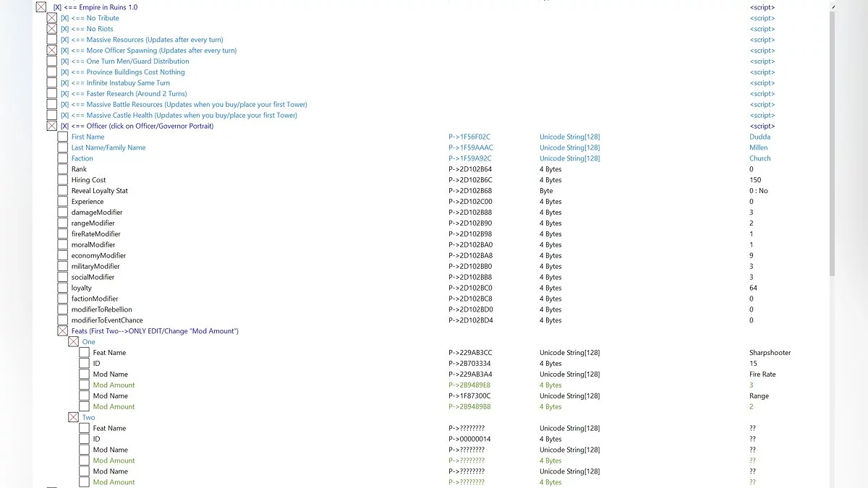Select the militaryModifier row
This screenshot has height=488, width=868.
tap(95, 266)
